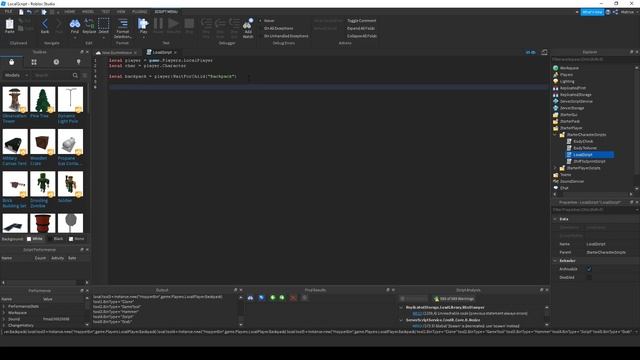Screen dimensions: 640x360
Task: Switch to the MODEL ribbon tab
Action: [88, 12]
